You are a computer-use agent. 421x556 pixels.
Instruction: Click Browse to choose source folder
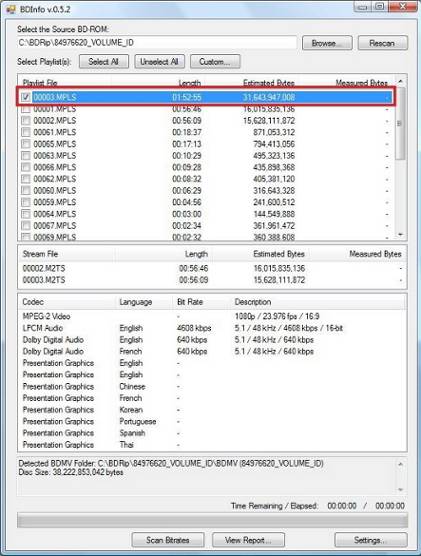click(327, 43)
